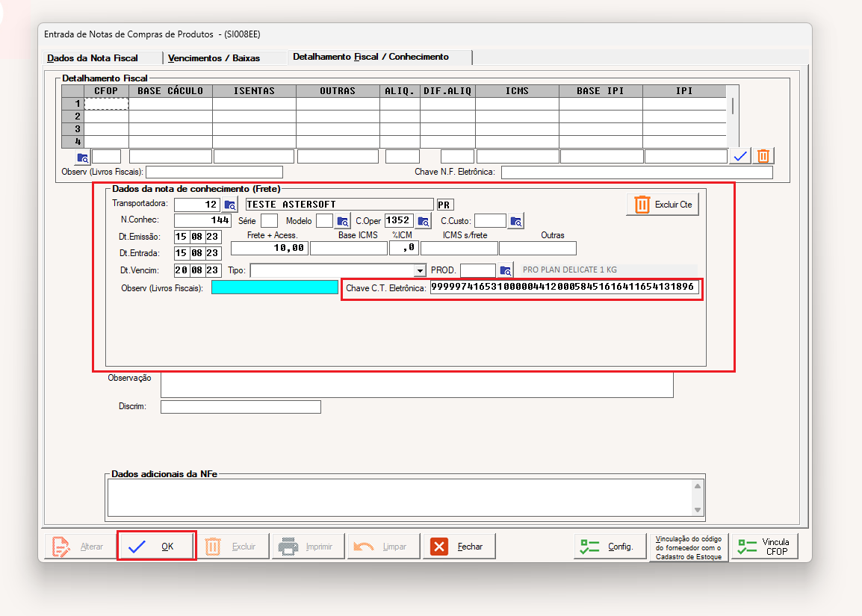
Task: Confirm the fiscal grid line with the blue checkmark
Action: coord(740,156)
